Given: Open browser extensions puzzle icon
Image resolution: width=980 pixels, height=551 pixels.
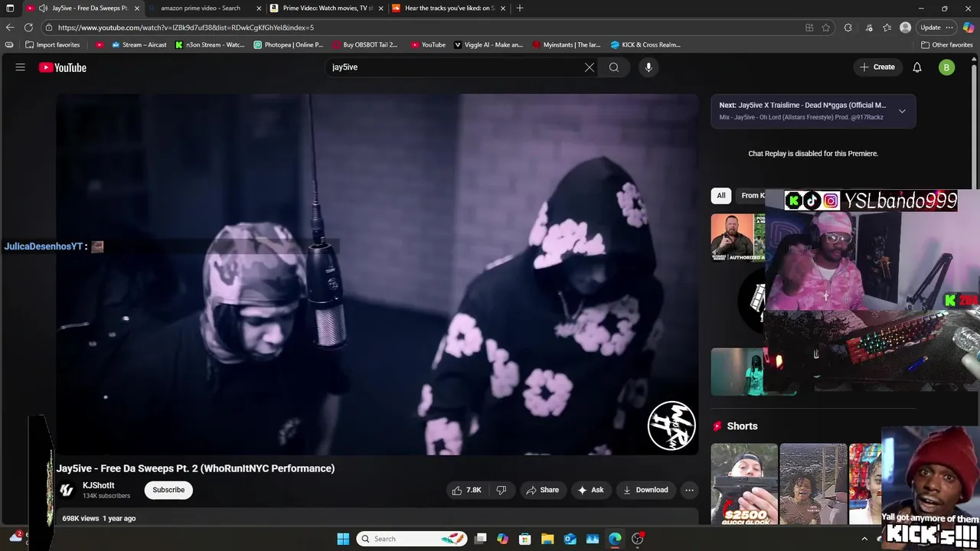Looking at the screenshot, I should (x=848, y=28).
